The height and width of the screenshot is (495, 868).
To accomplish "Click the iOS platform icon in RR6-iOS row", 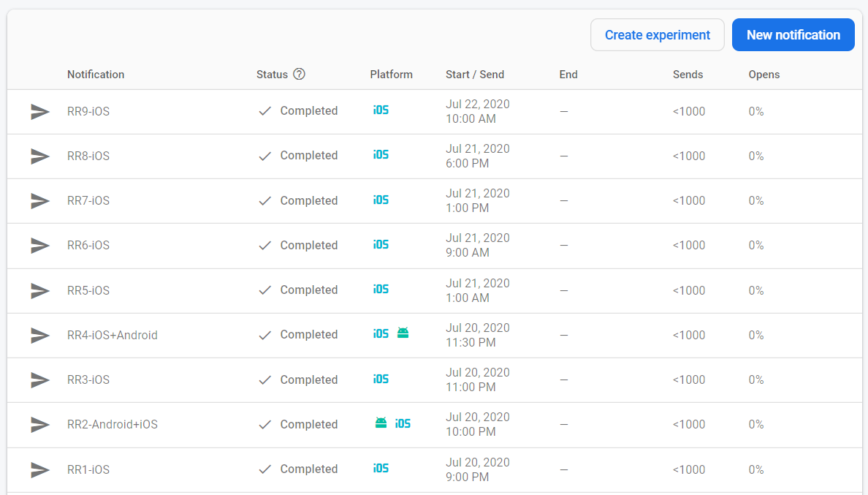I will click(381, 245).
